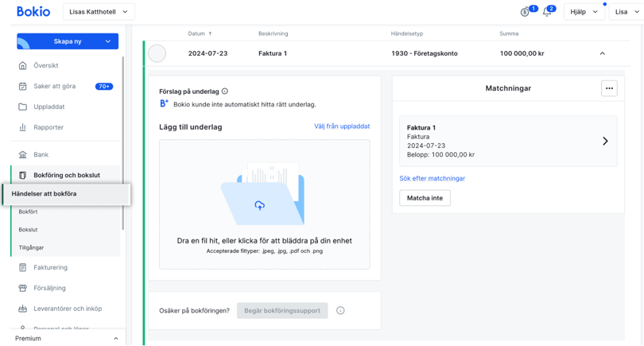Sort the list by the Datum column header

(x=200, y=33)
